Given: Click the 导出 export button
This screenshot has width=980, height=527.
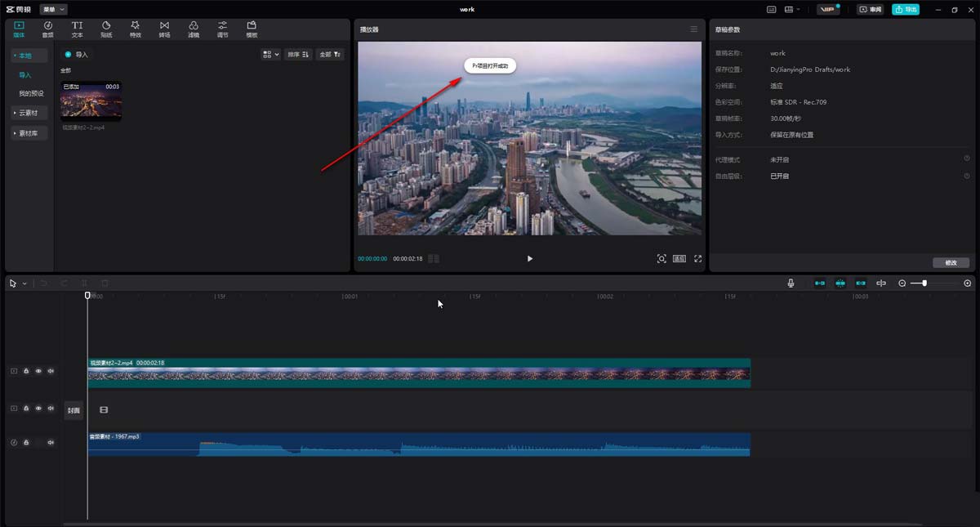Looking at the screenshot, I should pos(905,10).
